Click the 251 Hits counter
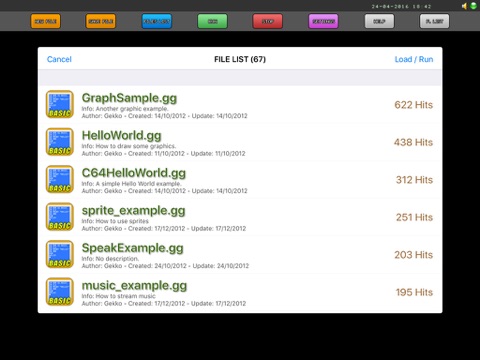The height and width of the screenshot is (360, 480). click(x=414, y=217)
